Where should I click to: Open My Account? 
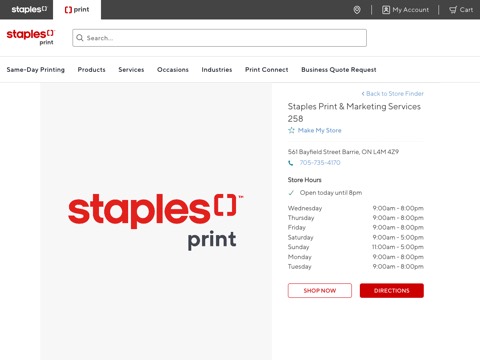(405, 10)
